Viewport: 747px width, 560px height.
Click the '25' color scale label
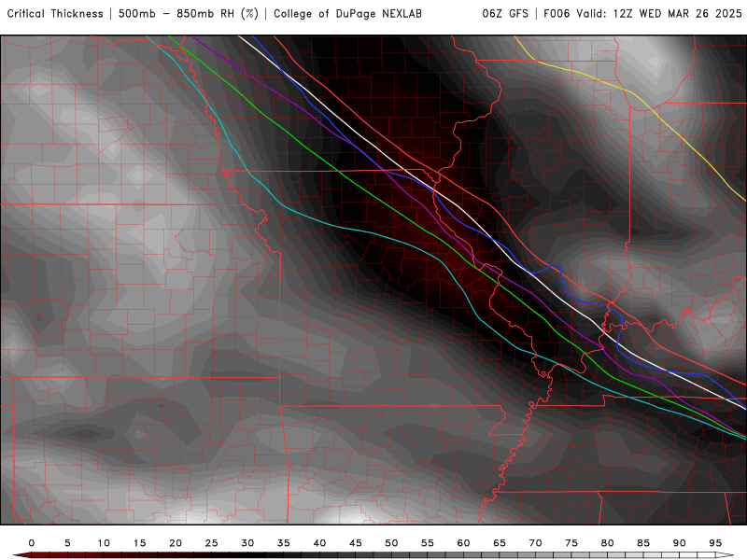coord(212,543)
